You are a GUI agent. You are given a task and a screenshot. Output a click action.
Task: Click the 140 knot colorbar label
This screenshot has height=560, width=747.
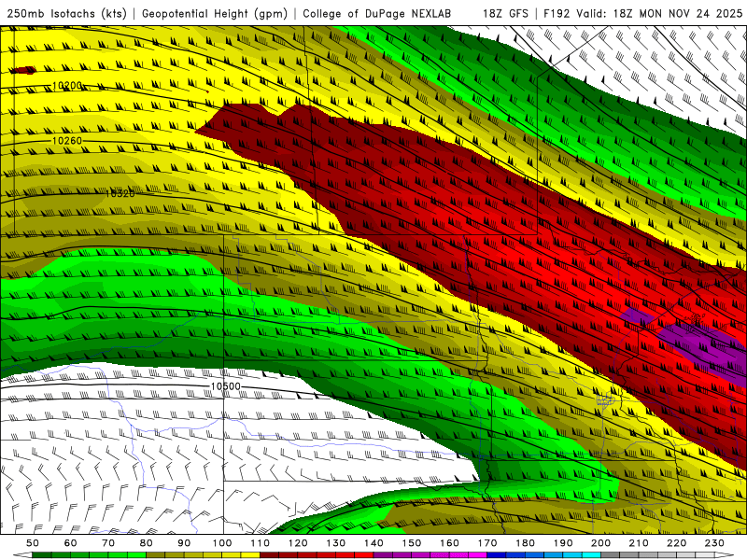point(373,543)
